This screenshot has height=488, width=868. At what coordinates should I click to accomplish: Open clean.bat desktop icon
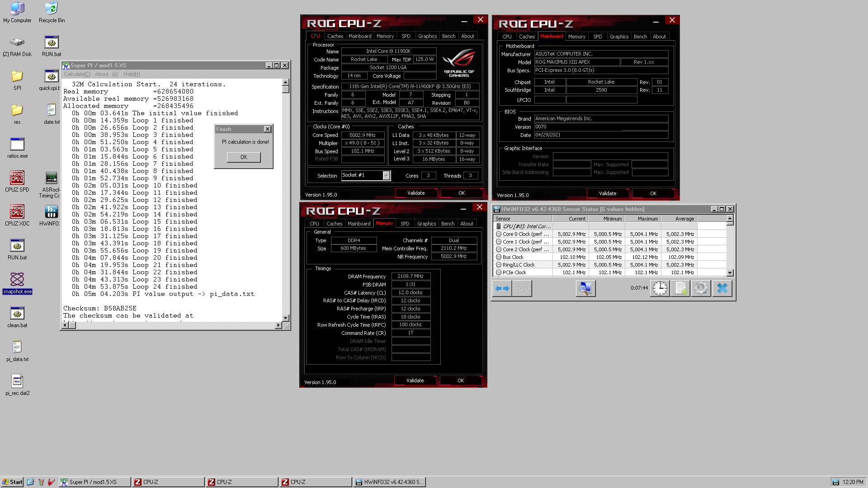pyautogui.click(x=17, y=317)
